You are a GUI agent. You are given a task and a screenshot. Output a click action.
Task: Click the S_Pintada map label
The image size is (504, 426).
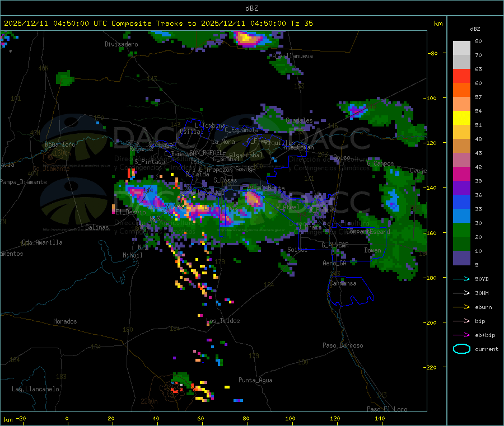point(150,162)
